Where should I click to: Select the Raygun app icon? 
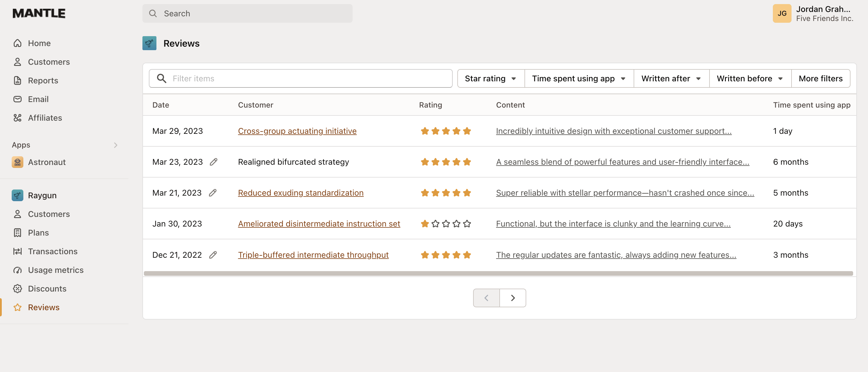[18, 195]
